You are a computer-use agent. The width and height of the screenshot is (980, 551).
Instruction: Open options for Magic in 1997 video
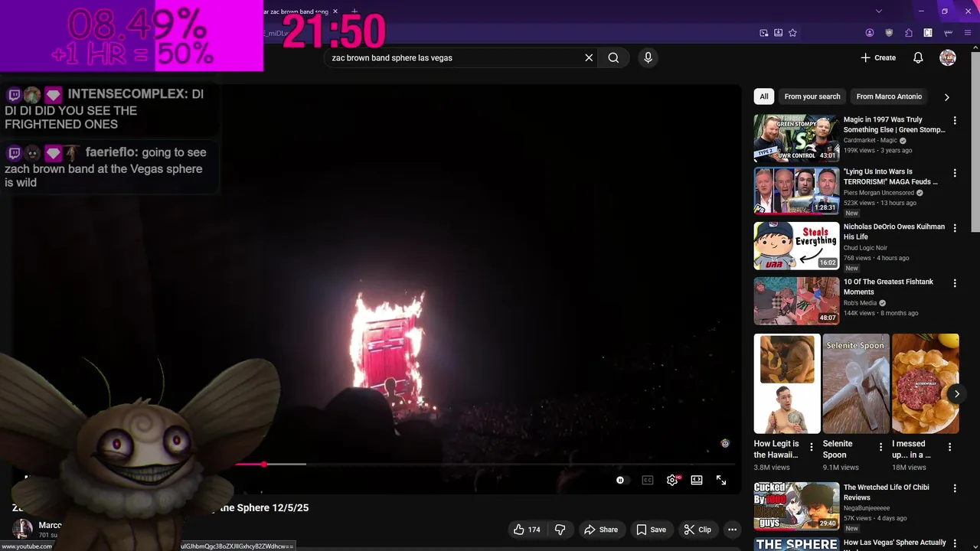click(x=955, y=121)
